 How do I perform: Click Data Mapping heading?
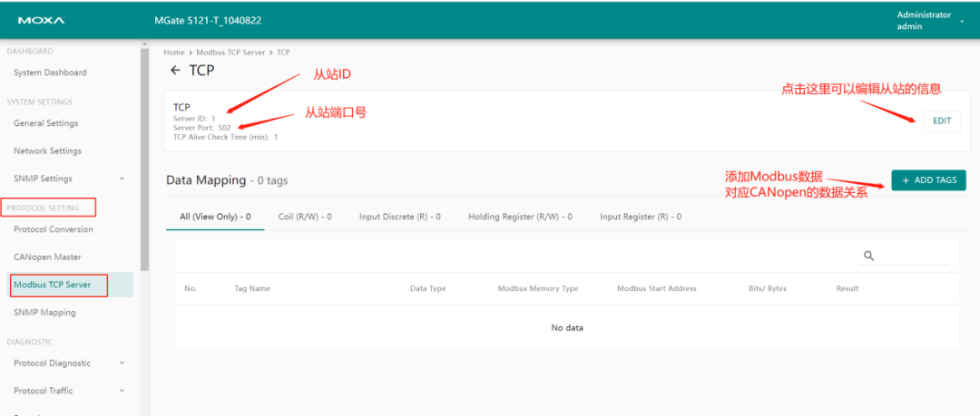206,179
